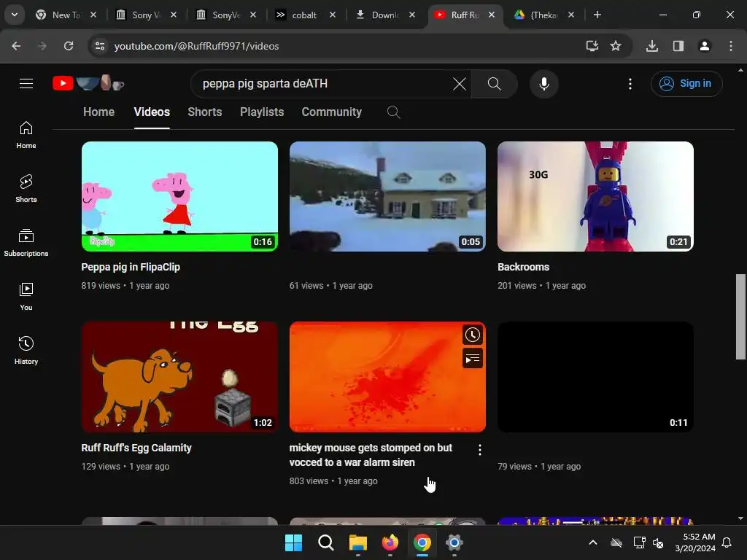Open a new browser tab with plus
The height and width of the screenshot is (560, 747).
click(x=597, y=15)
